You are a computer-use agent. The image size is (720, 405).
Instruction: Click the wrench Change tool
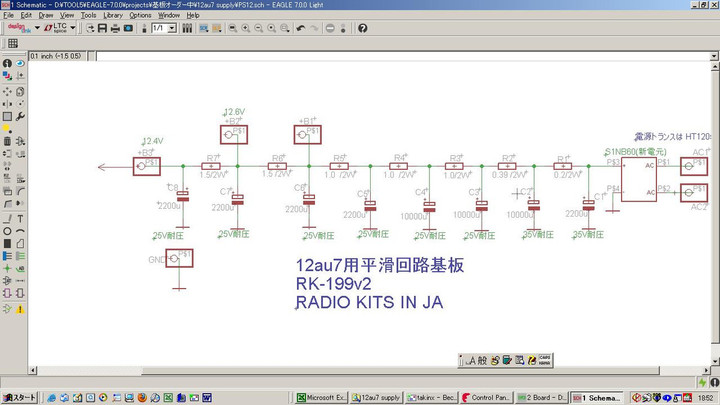pos(21,115)
